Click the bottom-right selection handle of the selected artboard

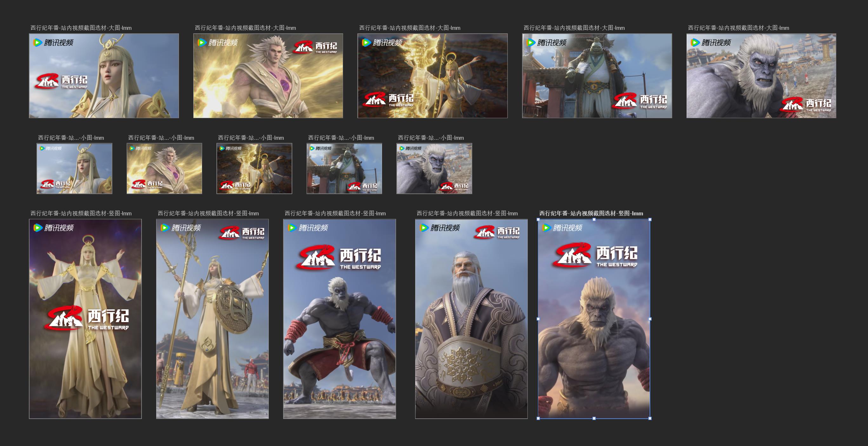tap(650, 418)
